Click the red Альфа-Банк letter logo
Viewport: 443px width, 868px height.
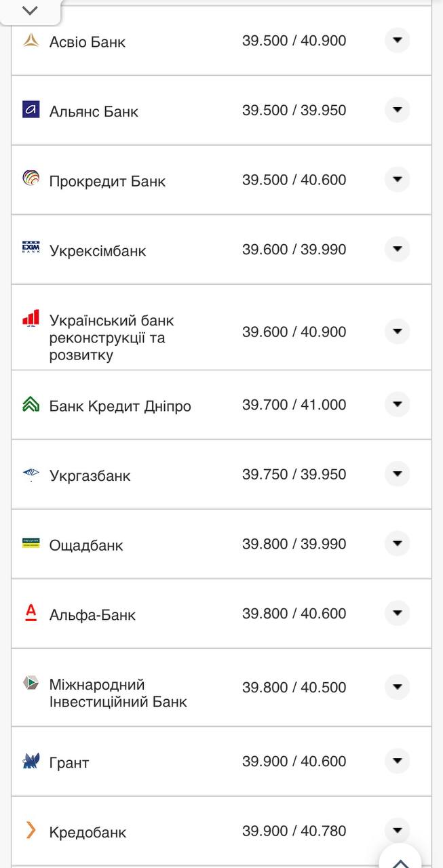[x=30, y=614]
